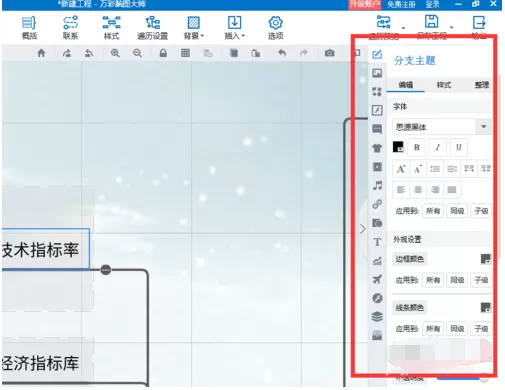Apply line color to 子级

tap(481, 329)
